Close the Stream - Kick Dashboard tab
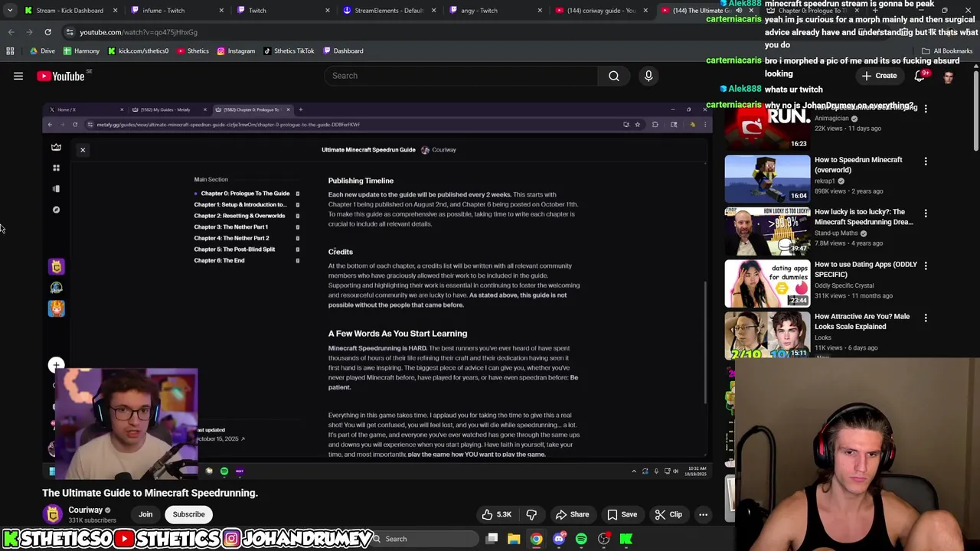Screen dimensions: 980x551 pyautogui.click(x=115, y=11)
